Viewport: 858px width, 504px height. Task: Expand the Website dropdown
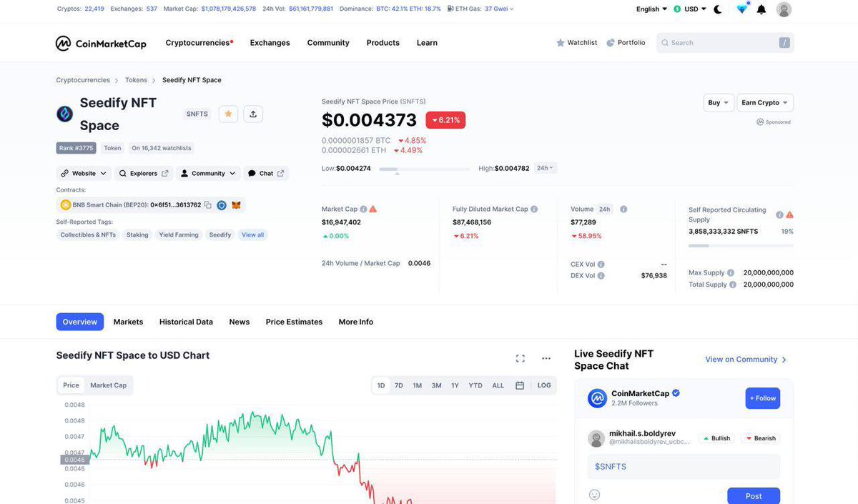click(84, 173)
